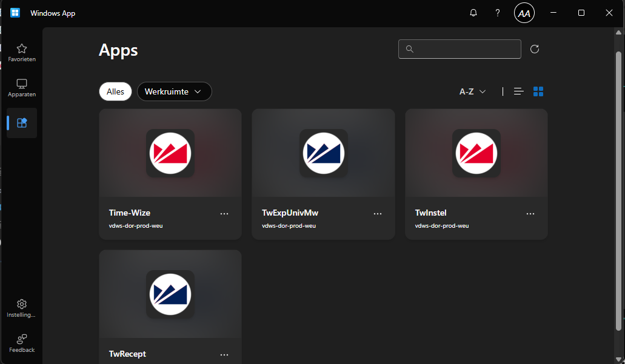This screenshot has width=625, height=364.
Task: Click the help question mark icon
Action: [x=498, y=13]
